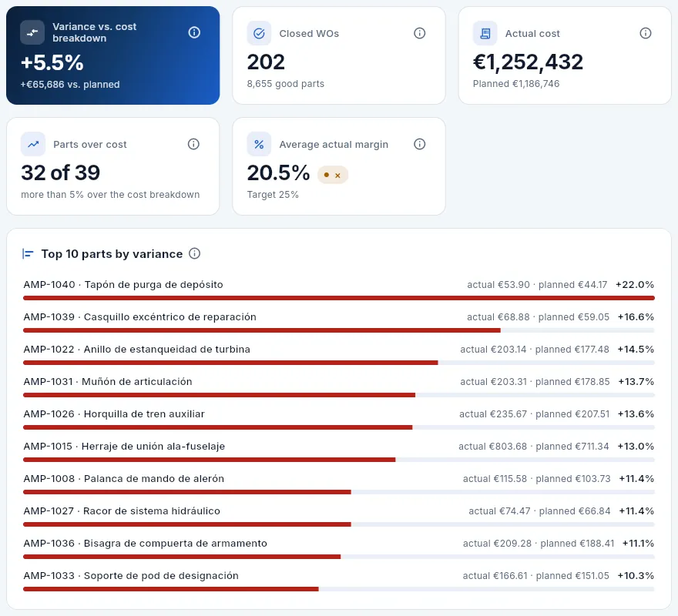Select row AMP-1036 Bisagra de compuerta de armamento

click(x=338, y=548)
